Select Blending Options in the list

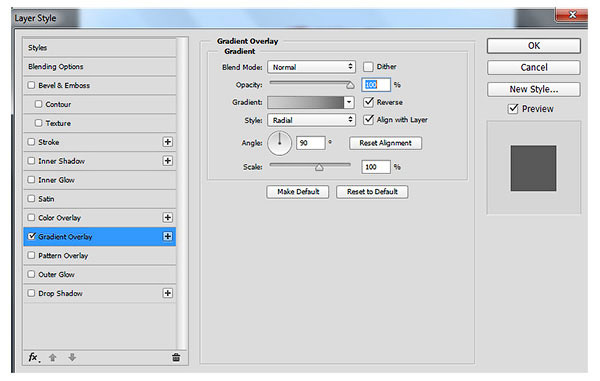point(99,67)
